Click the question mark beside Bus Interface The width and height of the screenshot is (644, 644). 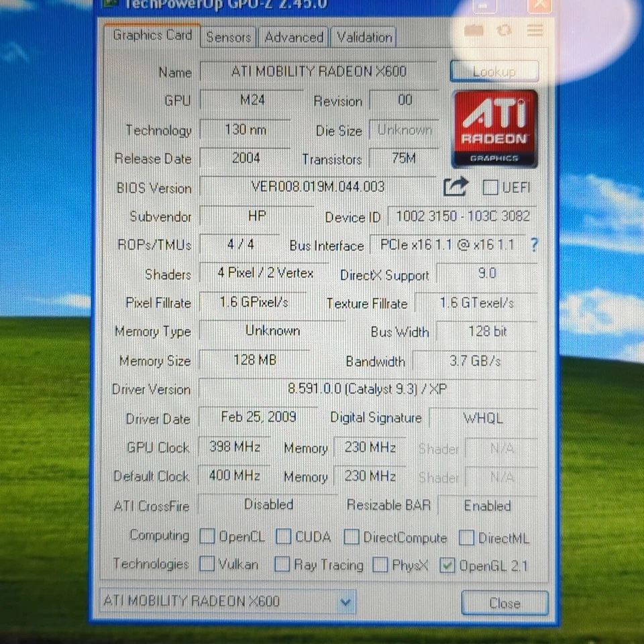(x=534, y=246)
